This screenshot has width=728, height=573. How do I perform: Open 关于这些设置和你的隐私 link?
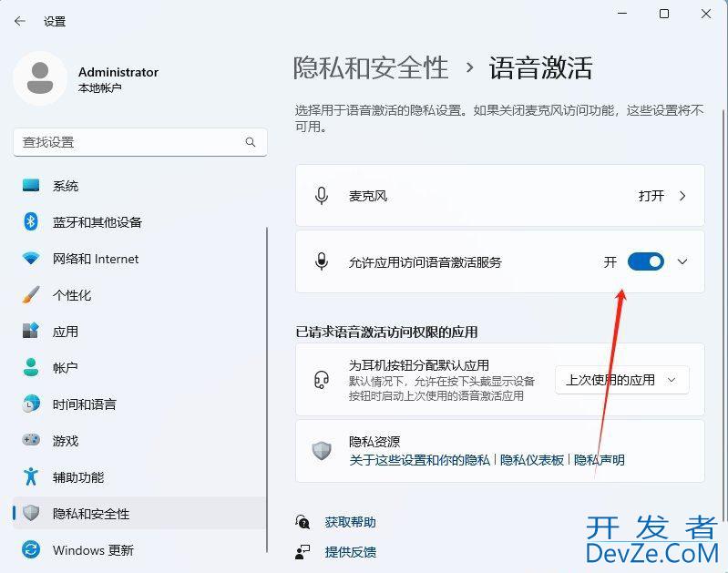click(419, 460)
